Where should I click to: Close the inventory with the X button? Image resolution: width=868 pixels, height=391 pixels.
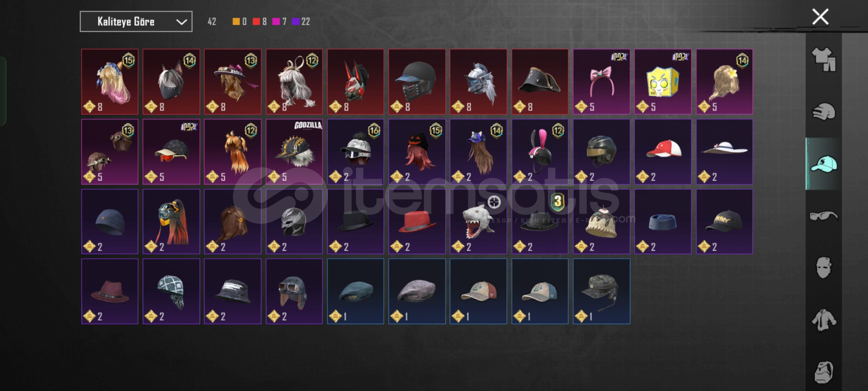tap(820, 17)
